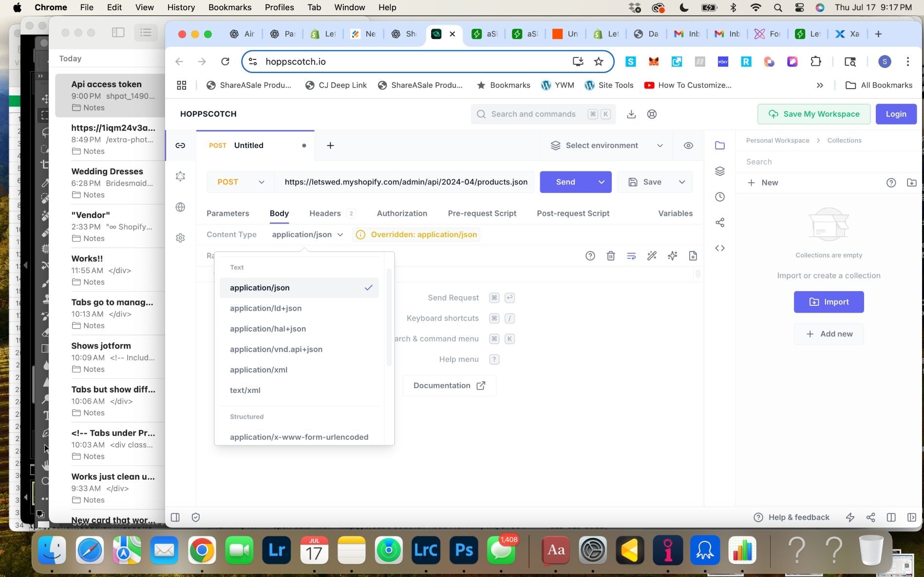
Task: Expand the Select environment dropdown
Action: tap(606, 146)
